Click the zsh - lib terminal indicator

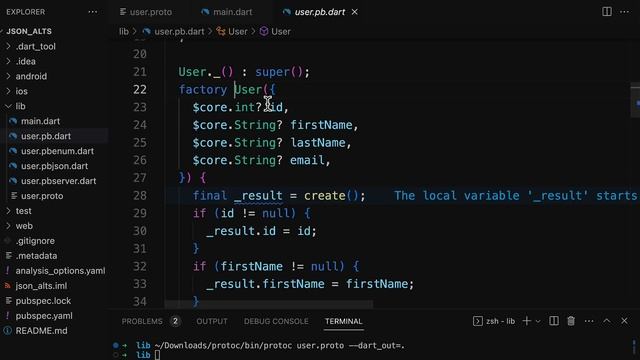point(494,321)
